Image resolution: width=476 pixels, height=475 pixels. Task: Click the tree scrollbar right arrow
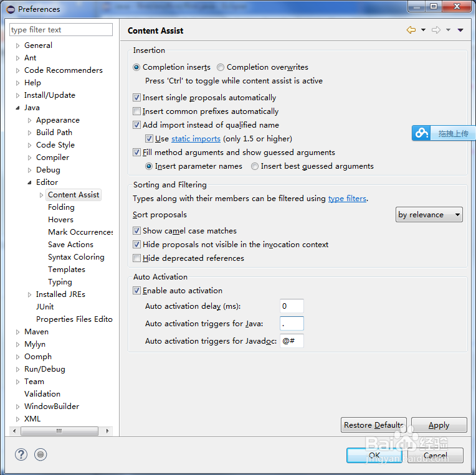107,431
